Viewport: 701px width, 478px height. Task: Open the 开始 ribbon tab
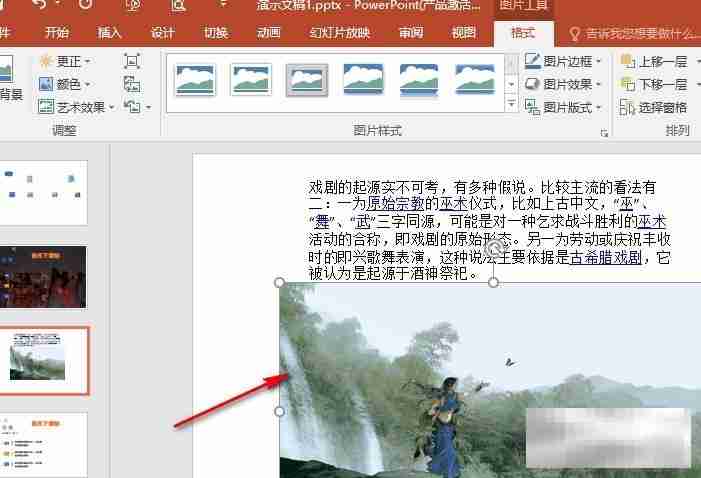click(57, 33)
